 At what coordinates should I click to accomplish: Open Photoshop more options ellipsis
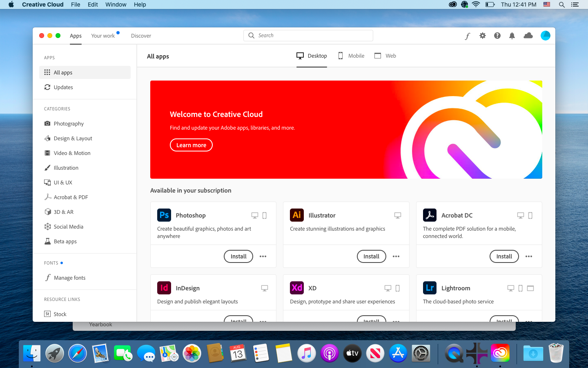263,256
